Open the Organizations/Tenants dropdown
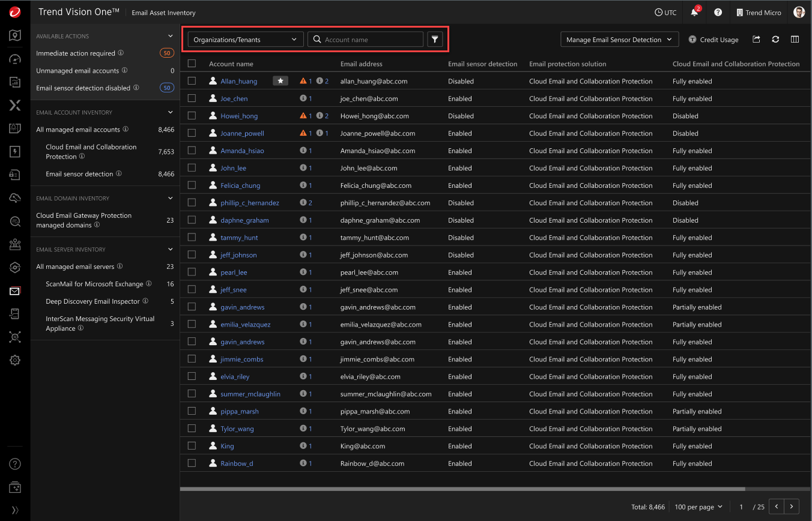This screenshot has height=521, width=812. pyautogui.click(x=245, y=40)
